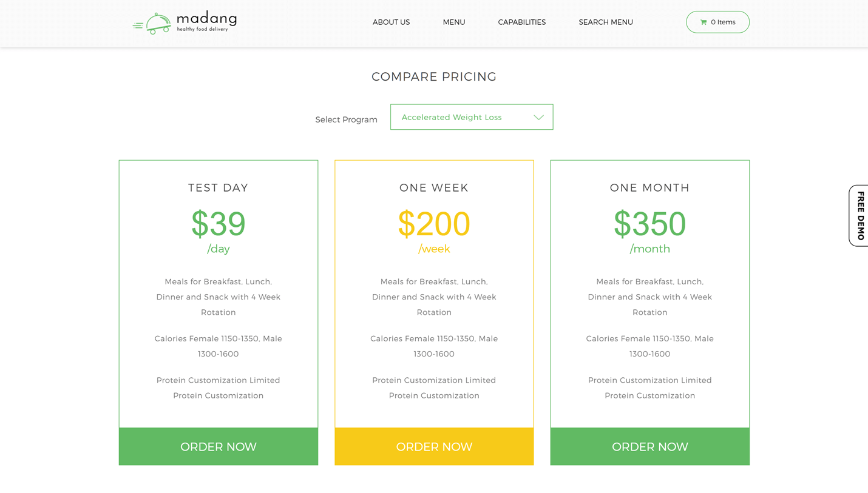The height and width of the screenshot is (493, 868).
Task: Click the $200 per week price
Action: (434, 224)
